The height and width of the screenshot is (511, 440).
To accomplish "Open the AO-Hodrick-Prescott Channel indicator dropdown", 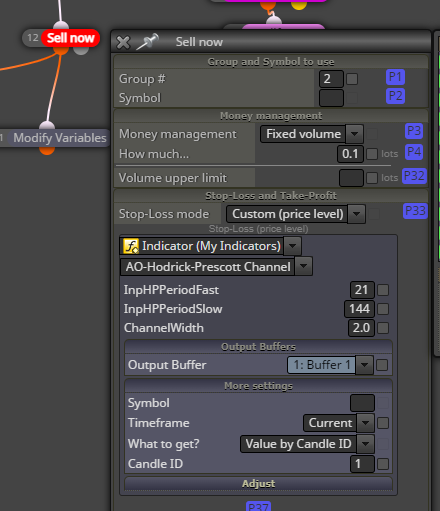I will point(216,266).
